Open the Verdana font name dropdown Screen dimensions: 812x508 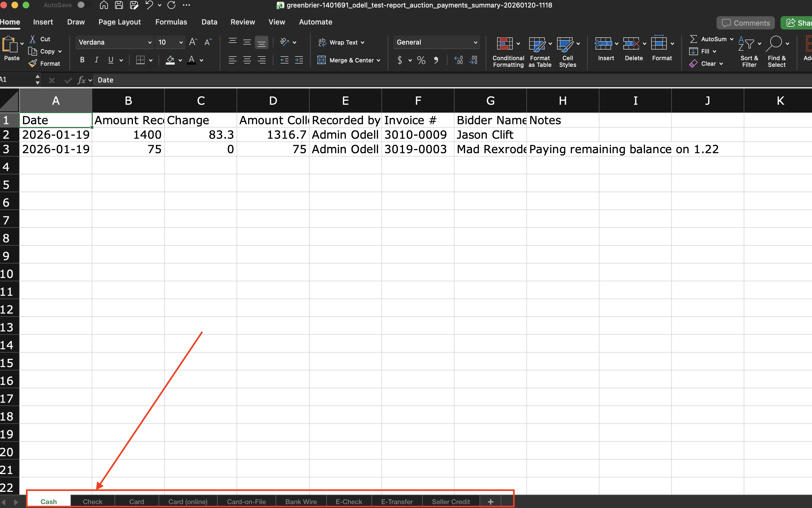pos(150,42)
